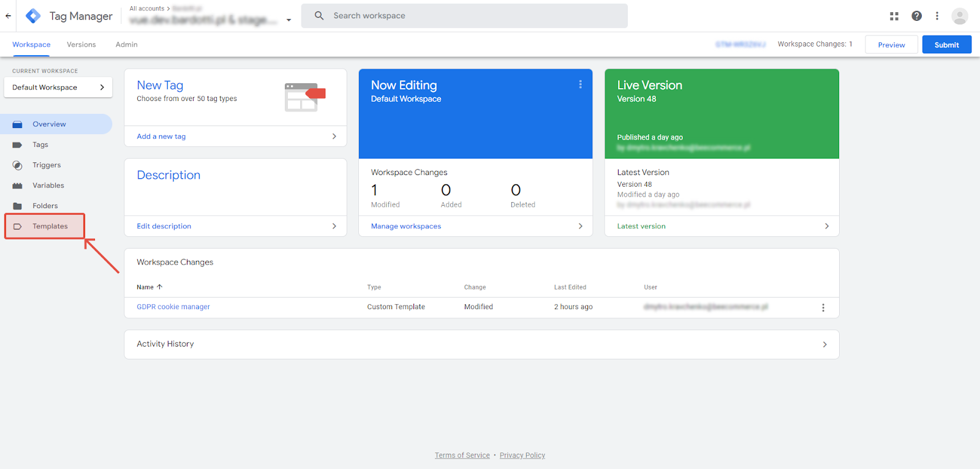Click the Live Version green card
980x469 pixels.
coord(722,114)
